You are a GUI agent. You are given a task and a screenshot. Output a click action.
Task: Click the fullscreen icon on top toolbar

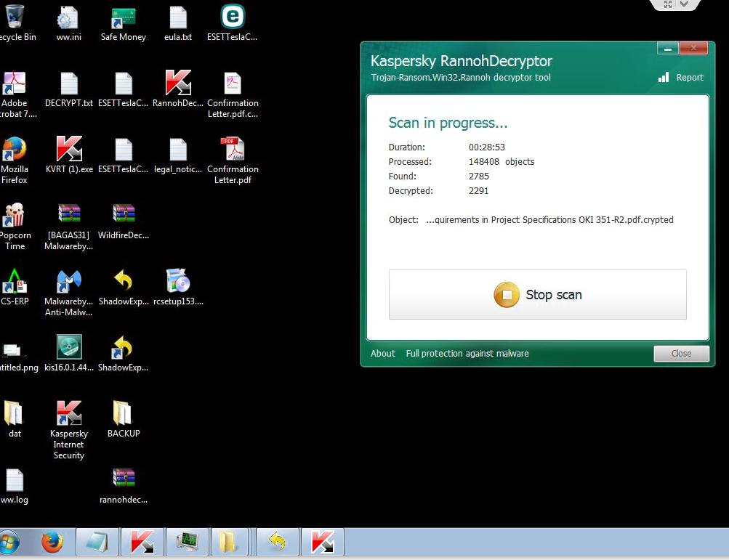668,4
